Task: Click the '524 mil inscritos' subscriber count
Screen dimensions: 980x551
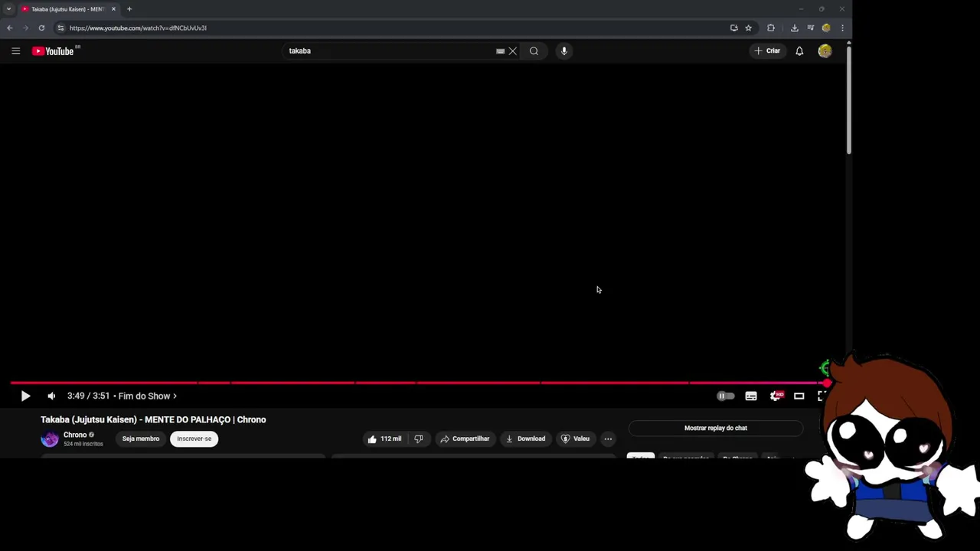Action: point(83,445)
